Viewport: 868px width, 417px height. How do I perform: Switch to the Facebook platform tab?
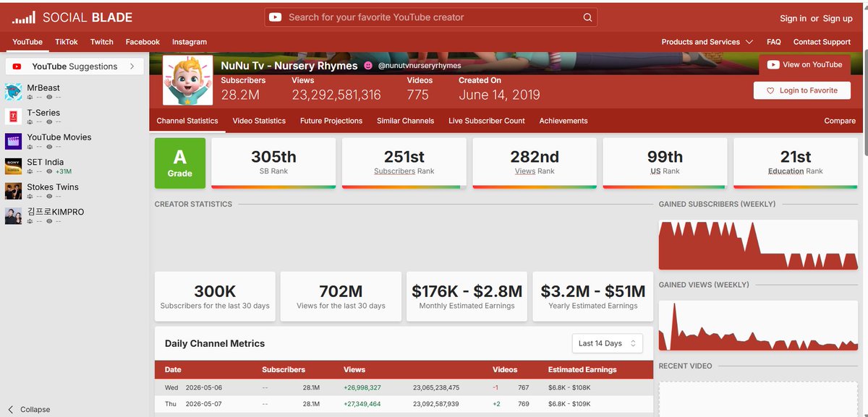point(142,42)
